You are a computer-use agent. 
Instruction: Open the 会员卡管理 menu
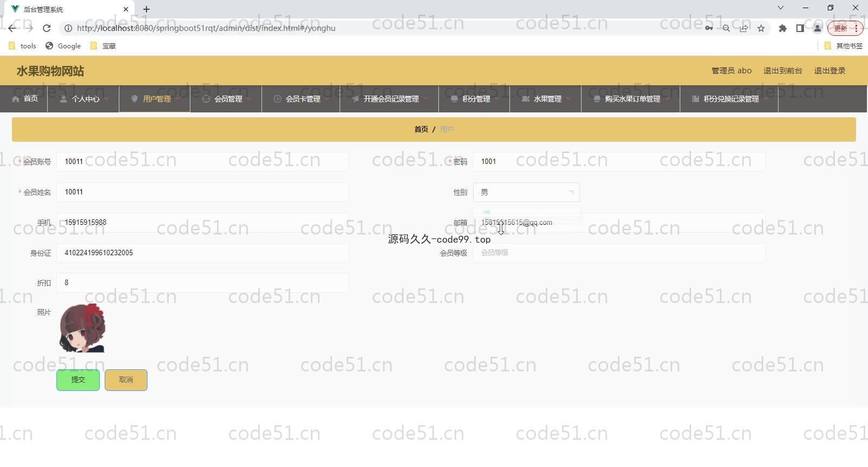pos(301,99)
